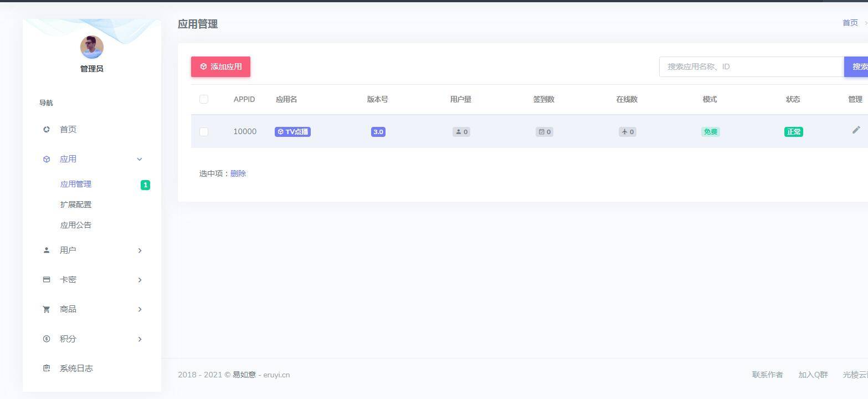This screenshot has height=399, width=868.
Task: Click the 添加应用 button
Action: click(220, 66)
